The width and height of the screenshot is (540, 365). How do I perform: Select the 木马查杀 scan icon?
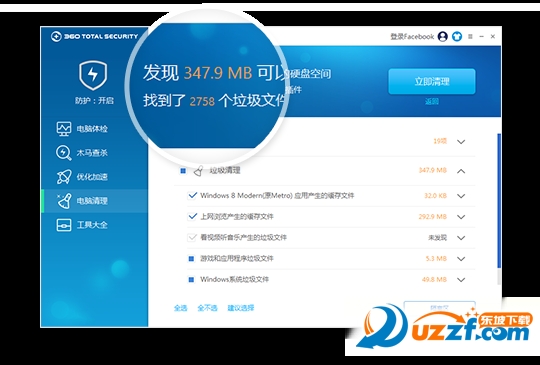(x=64, y=153)
